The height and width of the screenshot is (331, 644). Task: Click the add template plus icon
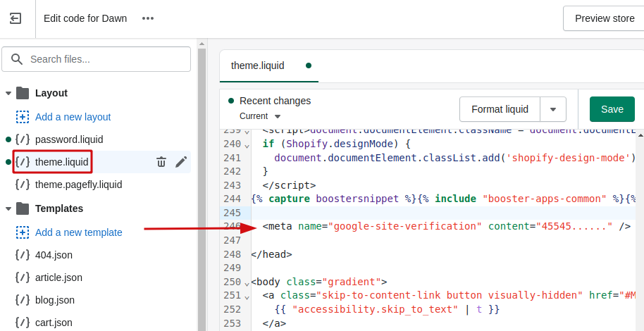23,232
